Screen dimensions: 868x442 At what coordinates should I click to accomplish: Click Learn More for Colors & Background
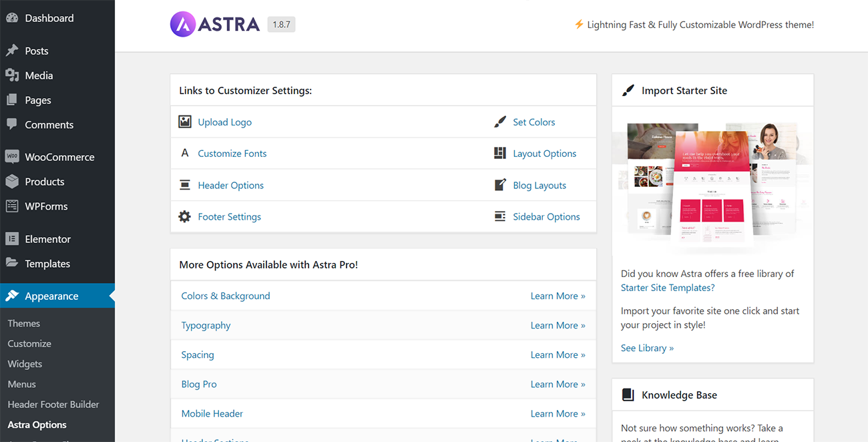(x=558, y=296)
